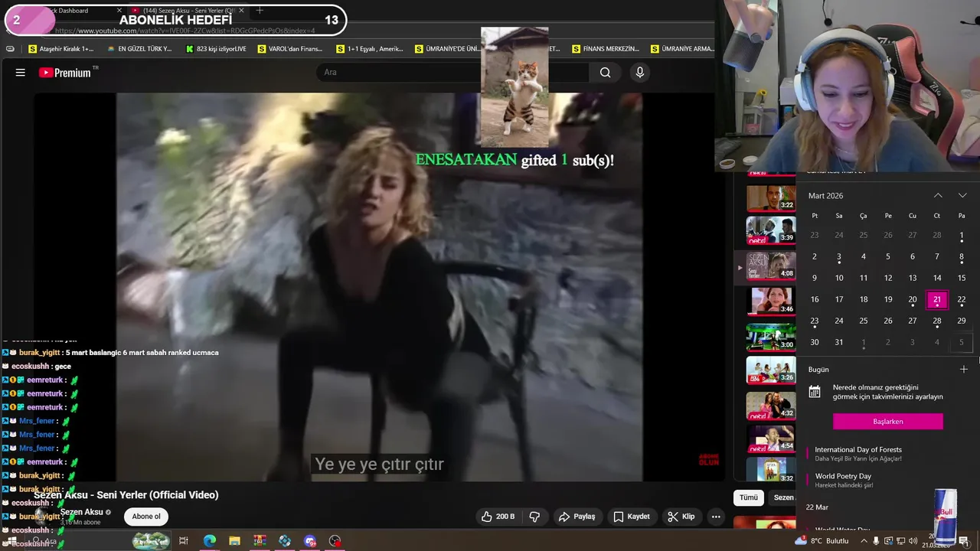Viewport: 980px width, 551px height.
Task: Focus the YouTube Ara search field
Action: point(452,73)
